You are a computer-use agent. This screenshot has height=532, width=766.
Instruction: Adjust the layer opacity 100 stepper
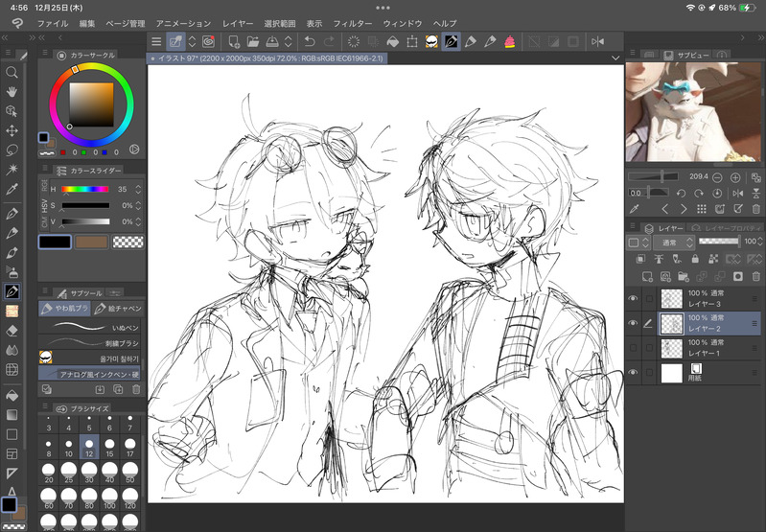(759, 242)
